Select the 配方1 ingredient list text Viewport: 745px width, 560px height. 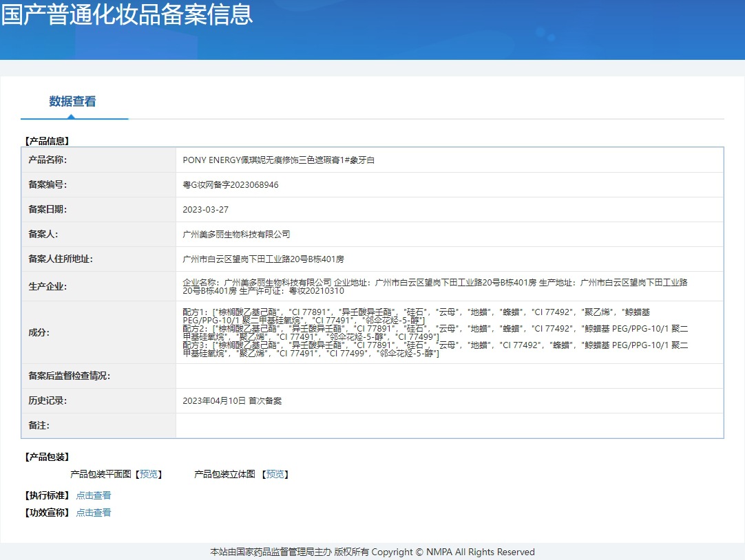coord(416,316)
